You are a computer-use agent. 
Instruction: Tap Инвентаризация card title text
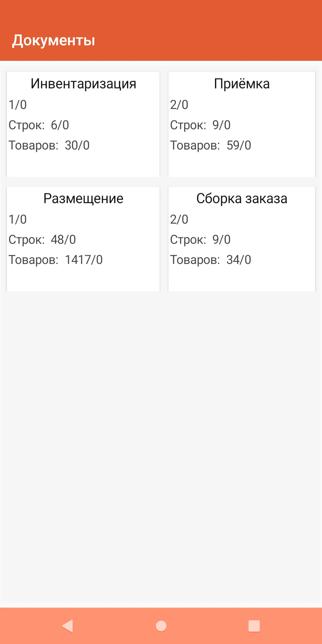(83, 84)
